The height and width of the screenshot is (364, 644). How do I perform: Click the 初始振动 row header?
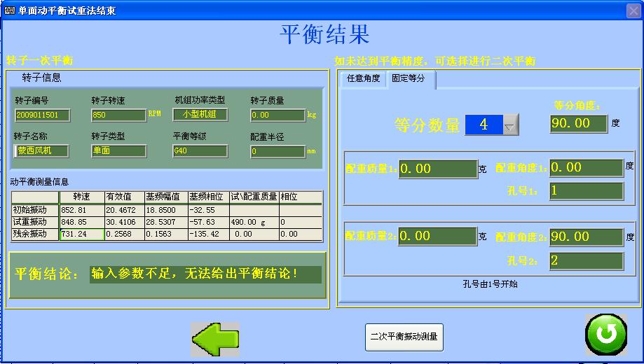click(35, 210)
